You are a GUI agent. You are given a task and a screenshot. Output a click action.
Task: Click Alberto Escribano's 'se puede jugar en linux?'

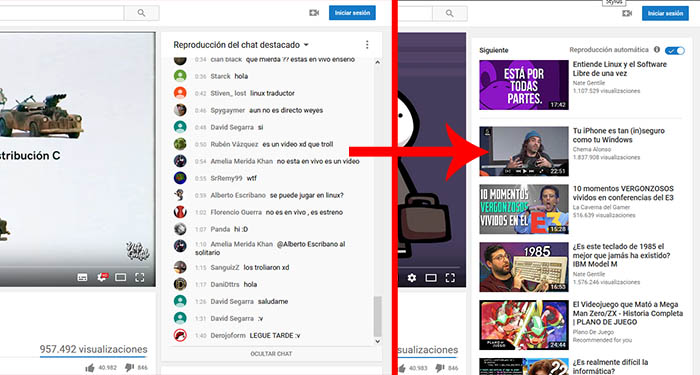(x=307, y=195)
